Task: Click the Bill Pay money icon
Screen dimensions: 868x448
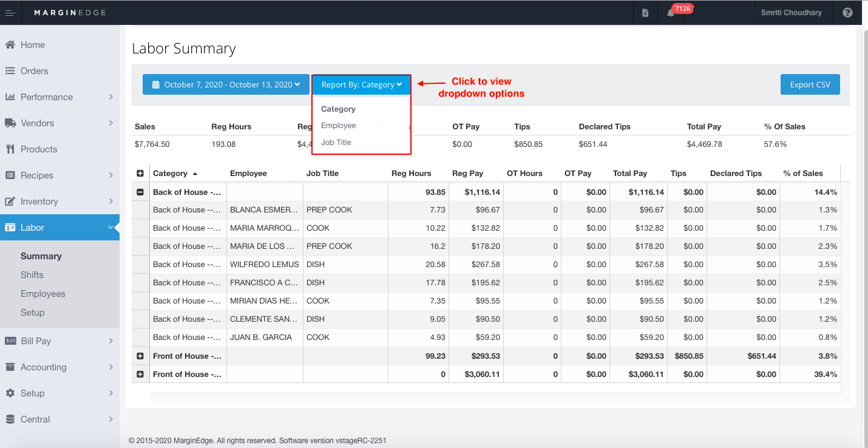Action: coord(10,341)
